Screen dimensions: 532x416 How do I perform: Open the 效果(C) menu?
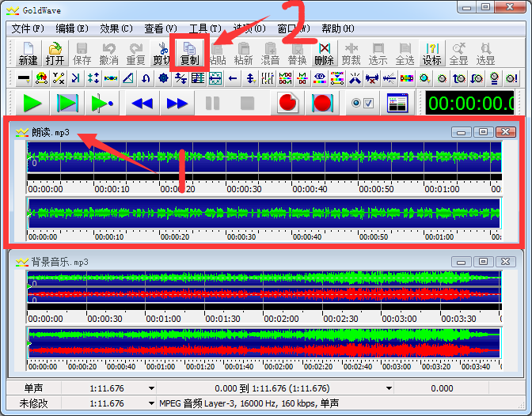(x=116, y=28)
